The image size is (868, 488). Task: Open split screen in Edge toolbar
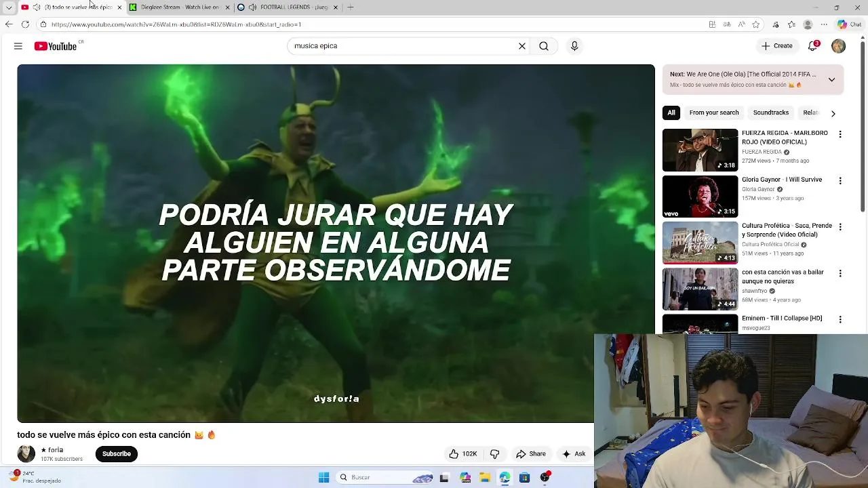tap(712, 24)
